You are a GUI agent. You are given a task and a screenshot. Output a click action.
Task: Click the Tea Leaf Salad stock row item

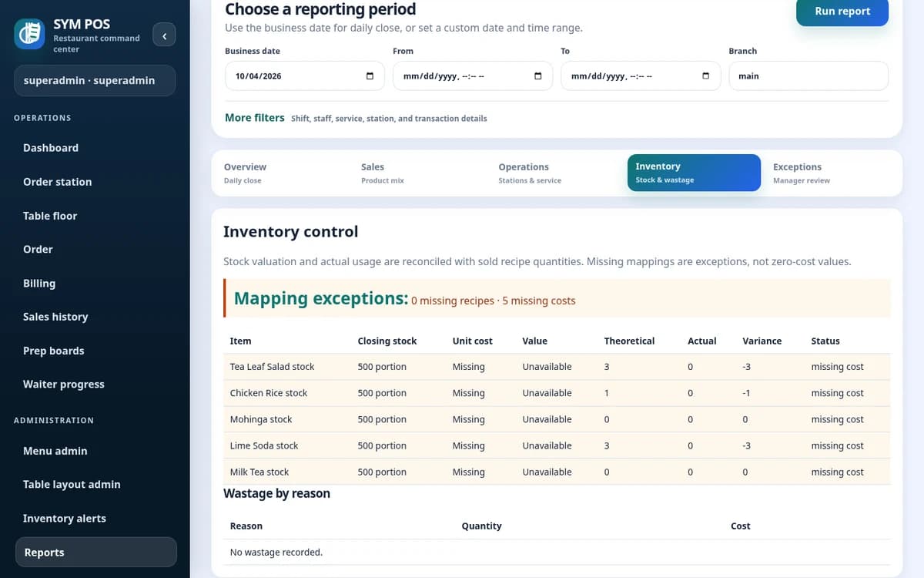pyautogui.click(x=272, y=367)
